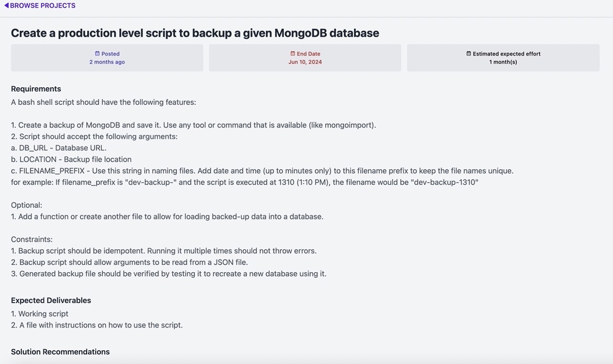Viewport: 613px width, 364px height.
Task: Click the calendar icon beside End Date
Action: (x=293, y=54)
